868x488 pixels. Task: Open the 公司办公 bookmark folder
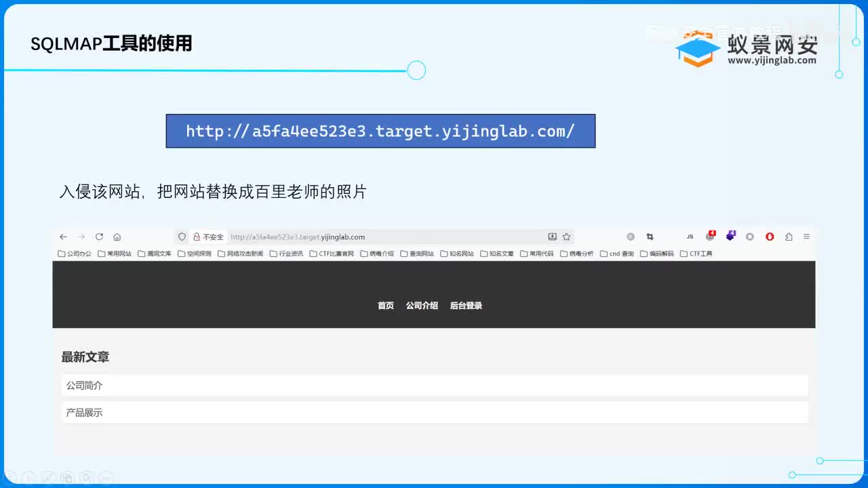pyautogui.click(x=75, y=253)
